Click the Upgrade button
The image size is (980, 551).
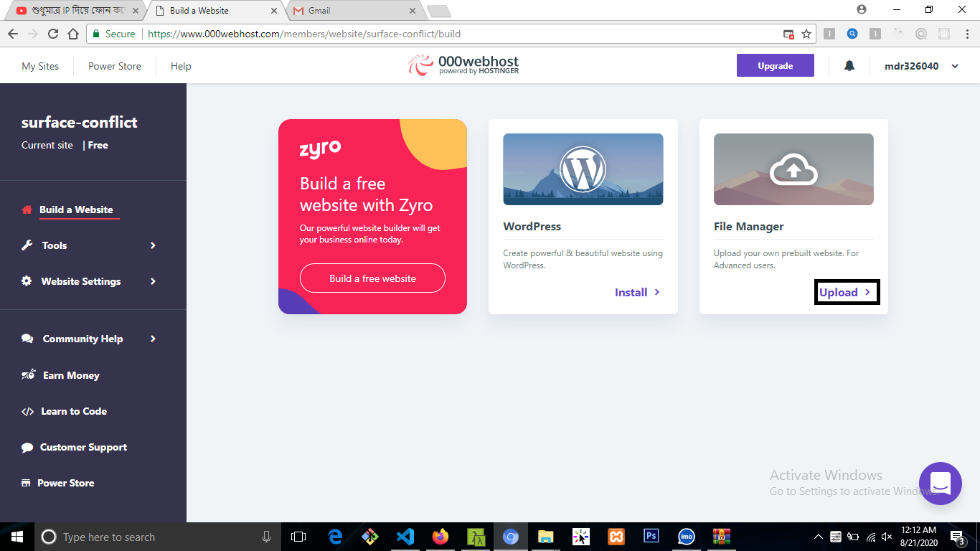776,65
